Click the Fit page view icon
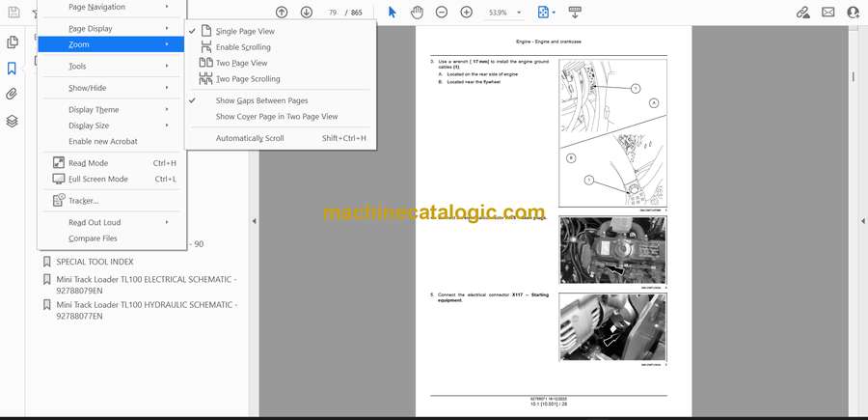Image resolution: width=868 pixels, height=420 pixels. click(x=543, y=13)
